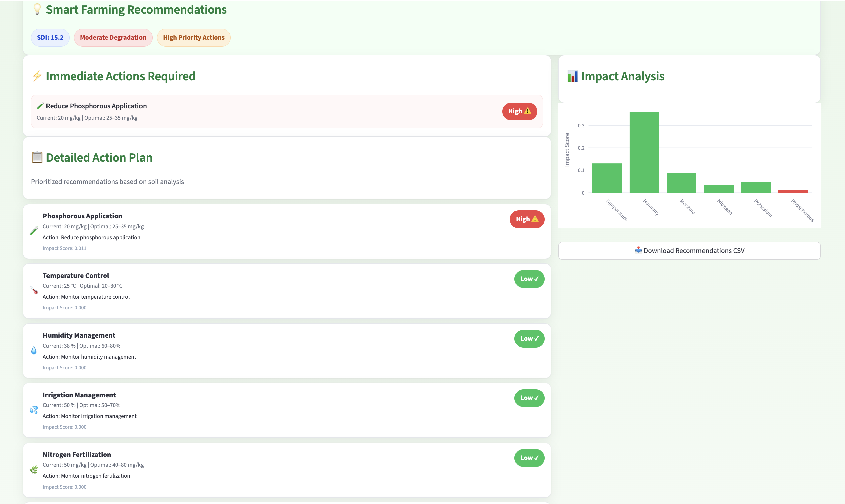The height and width of the screenshot is (504, 845).
Task: Click the lightning bolt icon beside Immediate Actions
Action: (37, 76)
